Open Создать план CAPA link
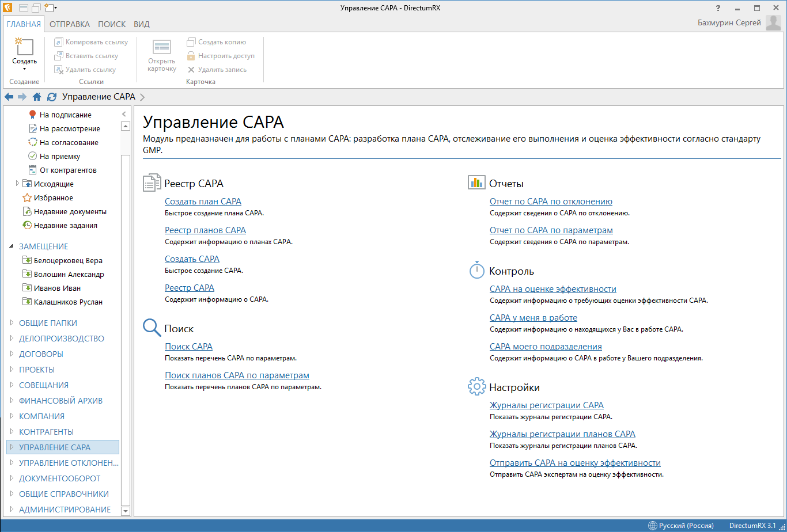 tap(203, 202)
